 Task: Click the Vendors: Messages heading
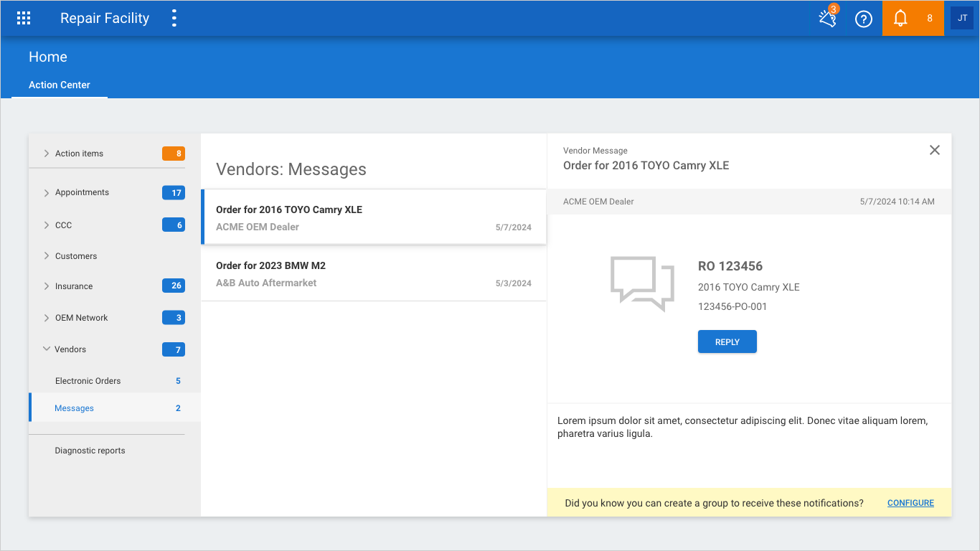tap(291, 169)
